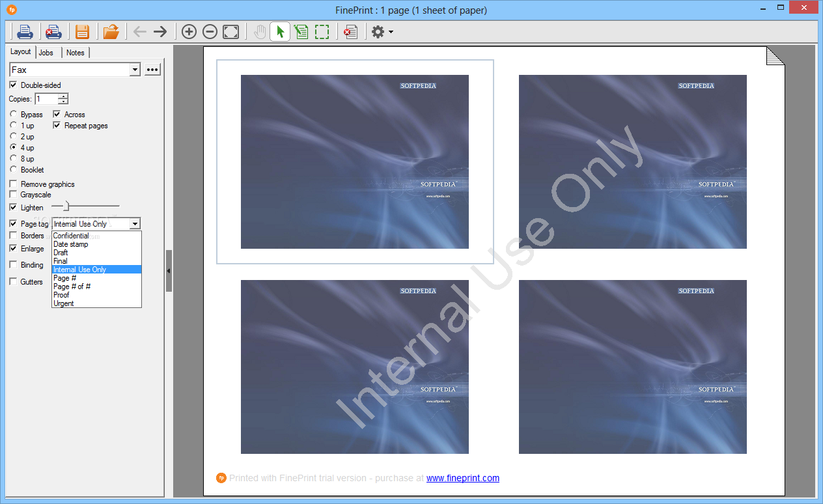
Task: Click the Open folder icon
Action: tap(111, 31)
